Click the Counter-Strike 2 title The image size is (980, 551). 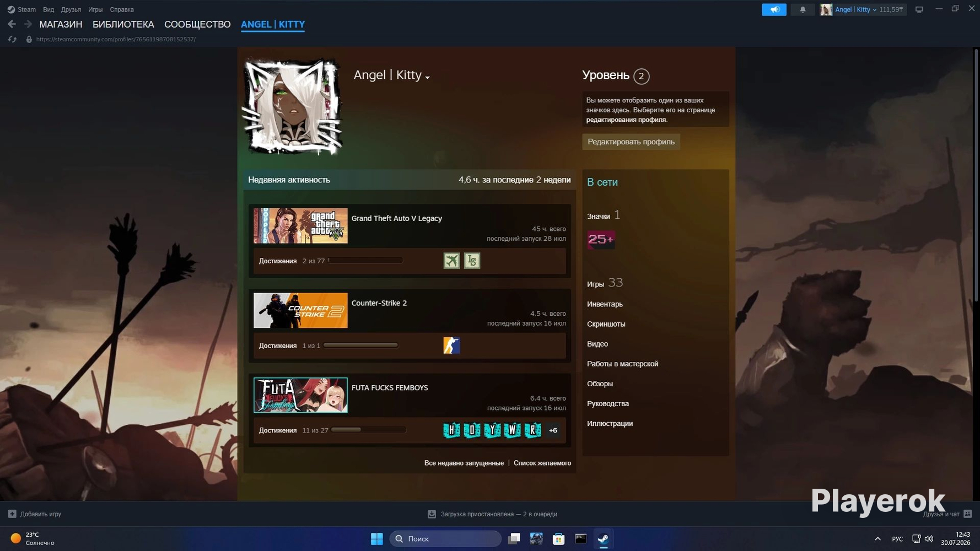(x=379, y=303)
